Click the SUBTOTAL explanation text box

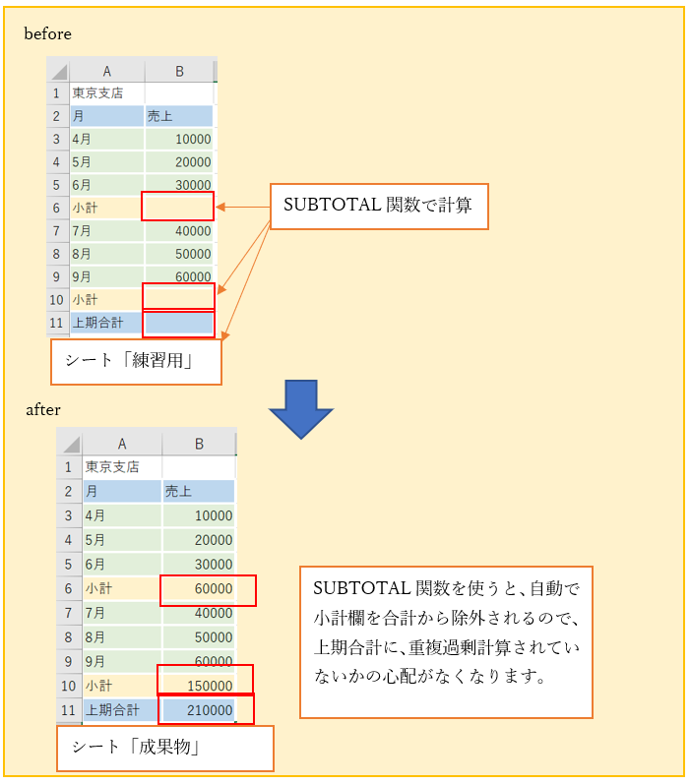click(445, 641)
